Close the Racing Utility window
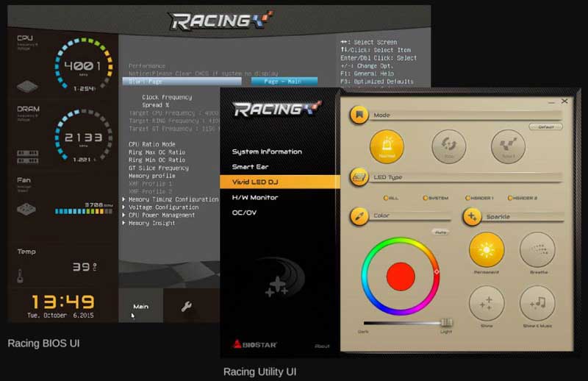This screenshot has width=588, height=381. point(564,102)
